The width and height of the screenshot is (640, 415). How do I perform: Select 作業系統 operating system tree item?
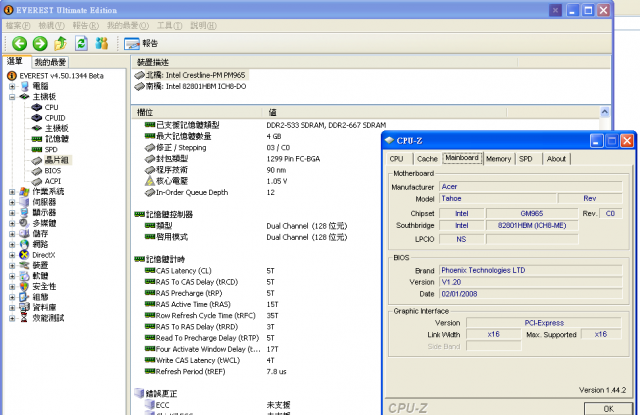48,191
